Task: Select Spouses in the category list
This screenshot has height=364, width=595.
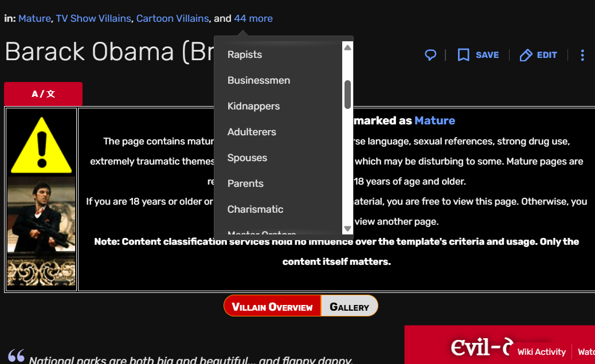Action: point(247,158)
